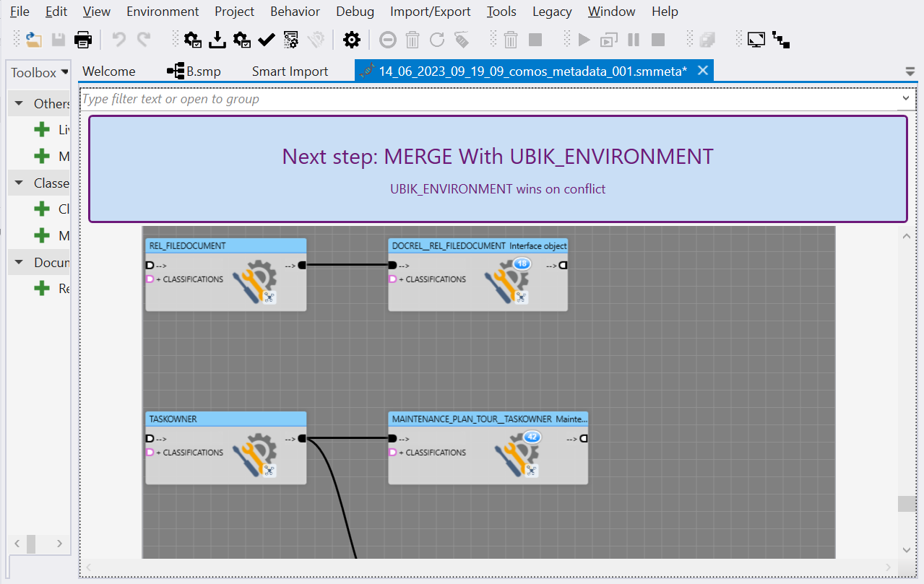The height and width of the screenshot is (584, 924).
Task: Open the filter text dropdown arrow
Action: [x=906, y=98]
